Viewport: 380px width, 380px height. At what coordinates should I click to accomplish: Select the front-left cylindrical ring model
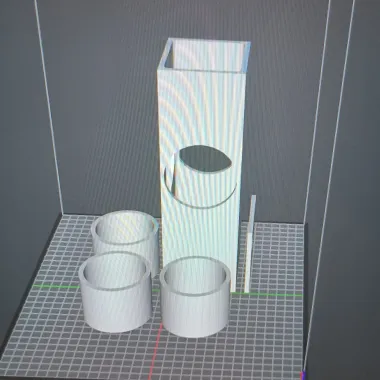point(115,292)
